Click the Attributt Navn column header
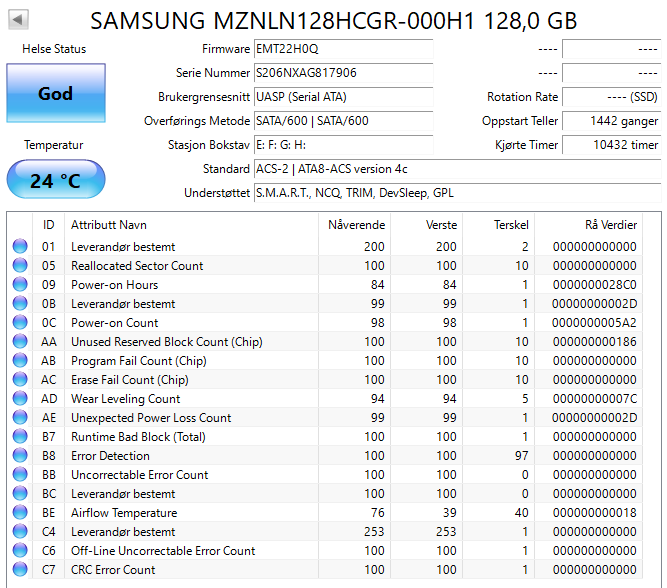 pyautogui.click(x=108, y=225)
